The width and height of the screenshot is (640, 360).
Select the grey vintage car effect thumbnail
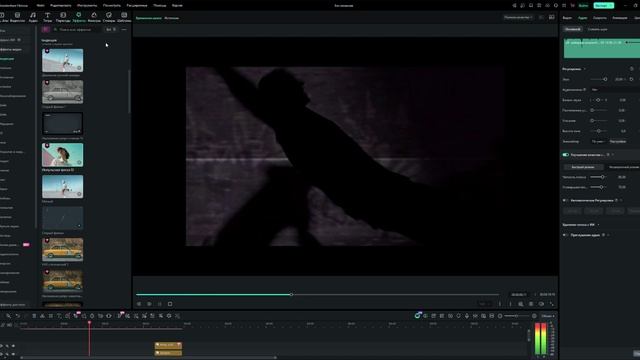(62, 91)
